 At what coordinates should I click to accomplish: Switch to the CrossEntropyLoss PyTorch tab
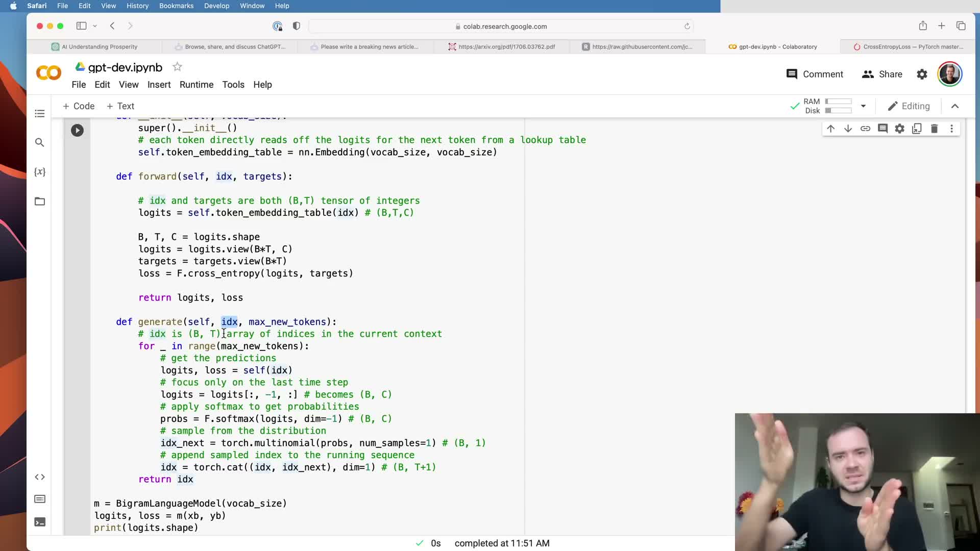coord(908,46)
